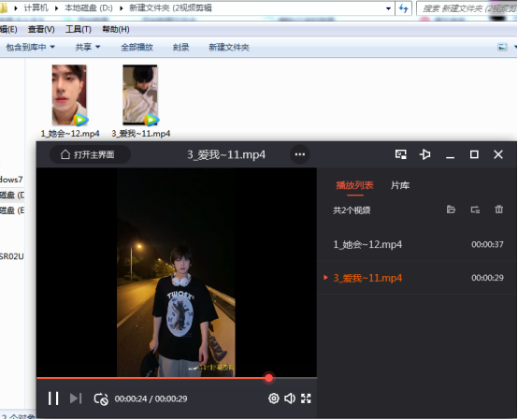
Task: Switch to the 片库 tab
Action: pos(400,185)
